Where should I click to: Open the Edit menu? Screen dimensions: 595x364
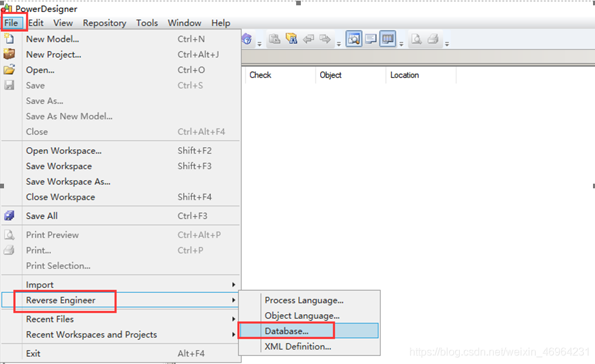pyautogui.click(x=36, y=23)
